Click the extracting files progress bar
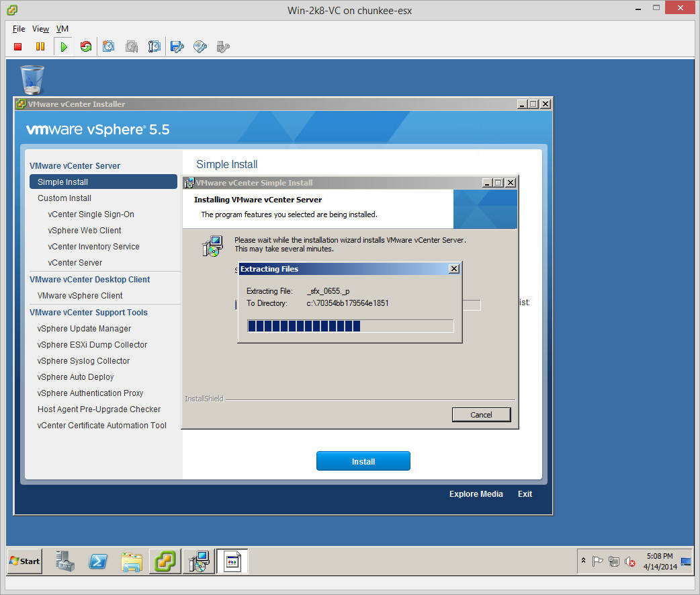The height and width of the screenshot is (595, 700). coord(351,326)
